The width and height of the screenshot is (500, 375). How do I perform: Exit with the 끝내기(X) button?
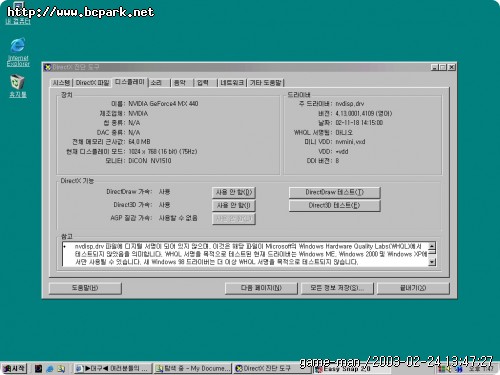tap(413, 288)
